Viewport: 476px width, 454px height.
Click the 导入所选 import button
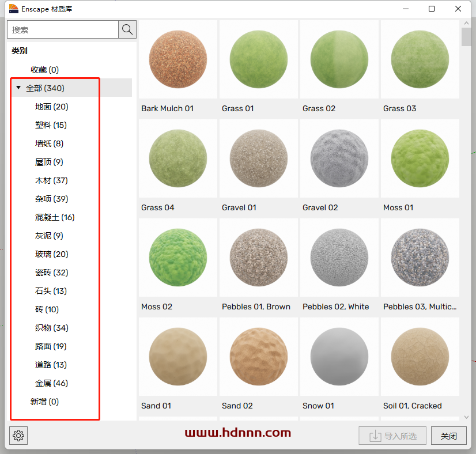pos(392,436)
